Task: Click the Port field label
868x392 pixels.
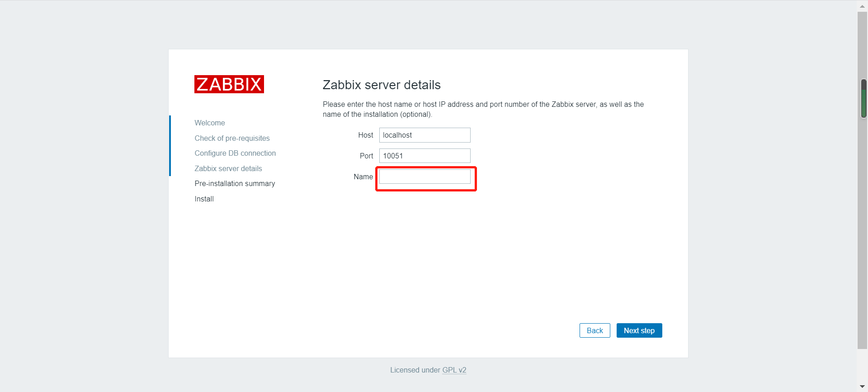Action: [366, 156]
